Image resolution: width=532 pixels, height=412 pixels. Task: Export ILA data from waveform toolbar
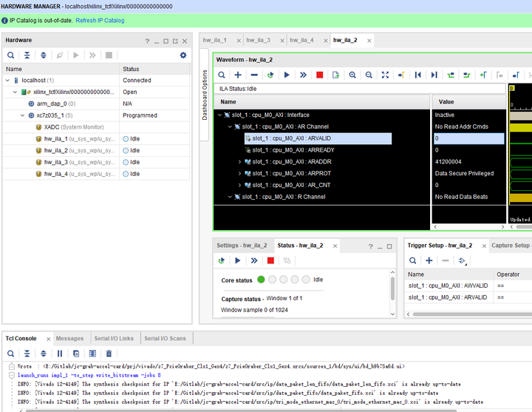tap(336, 75)
